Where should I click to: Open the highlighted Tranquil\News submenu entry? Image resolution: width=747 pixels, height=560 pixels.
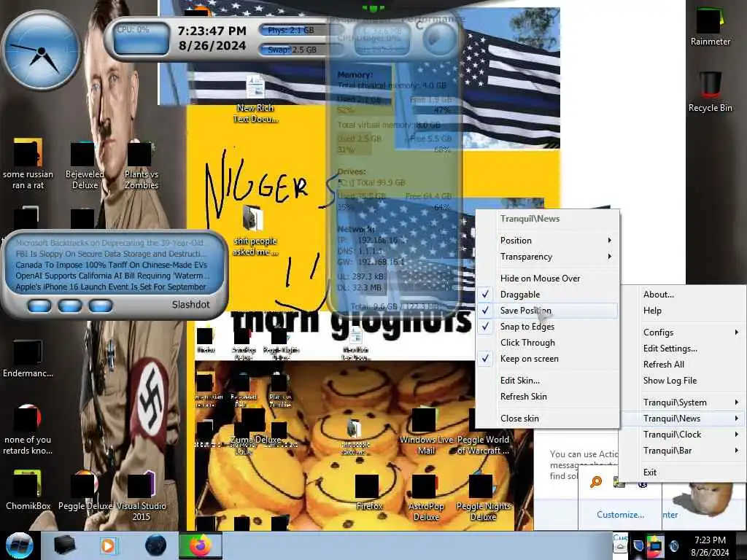click(684, 419)
